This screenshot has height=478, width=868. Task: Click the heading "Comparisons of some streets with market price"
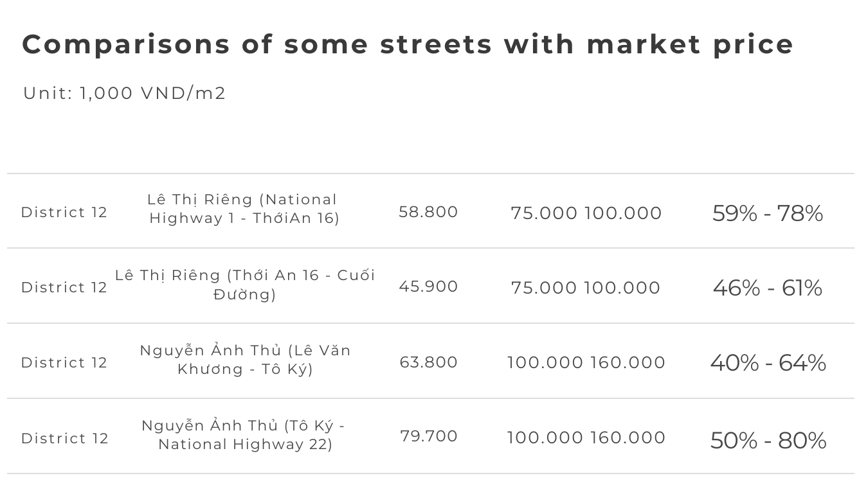click(408, 45)
